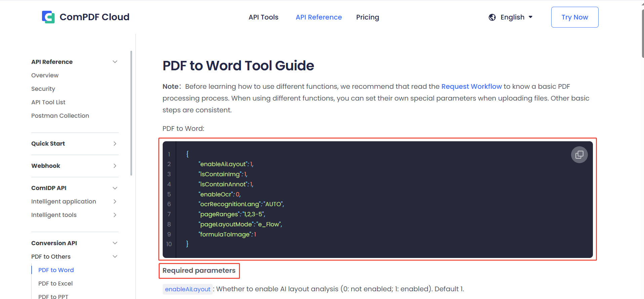Select PDF to Excel in sidebar
The image size is (644, 299).
click(x=55, y=284)
